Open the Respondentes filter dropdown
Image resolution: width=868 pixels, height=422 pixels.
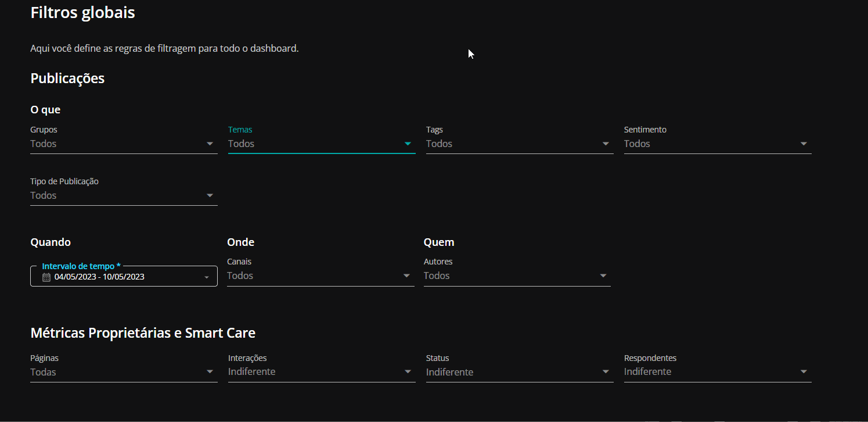coord(717,372)
